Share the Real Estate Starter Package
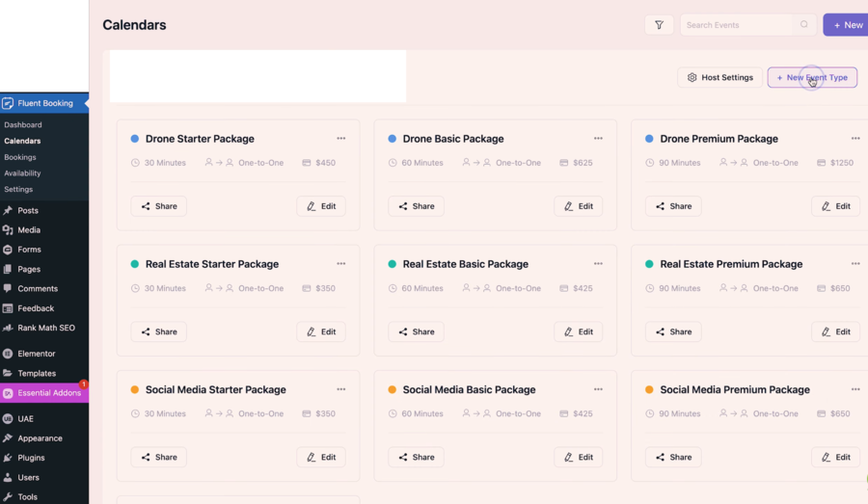The height and width of the screenshot is (504, 868). 158,332
